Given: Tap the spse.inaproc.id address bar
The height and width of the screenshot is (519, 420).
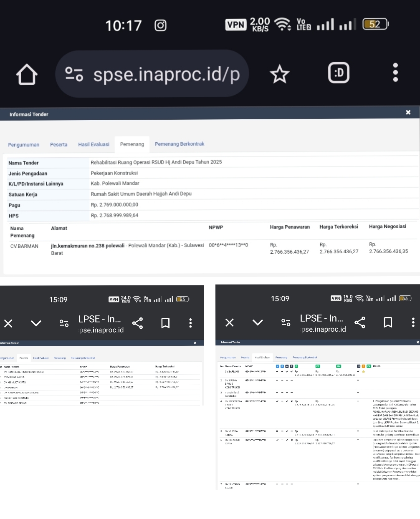Looking at the screenshot, I should 166,74.
